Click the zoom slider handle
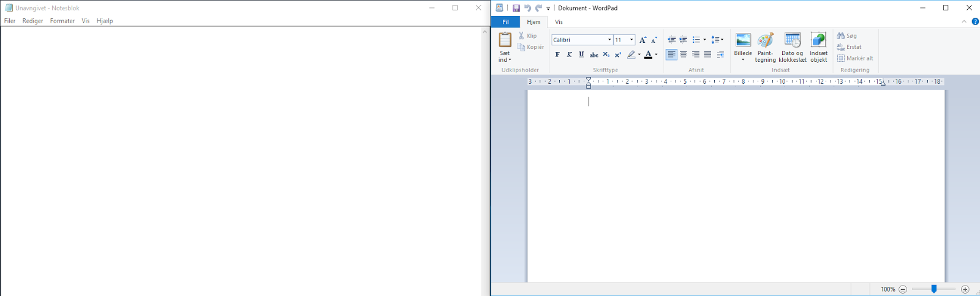Image resolution: width=980 pixels, height=296 pixels. point(934,289)
